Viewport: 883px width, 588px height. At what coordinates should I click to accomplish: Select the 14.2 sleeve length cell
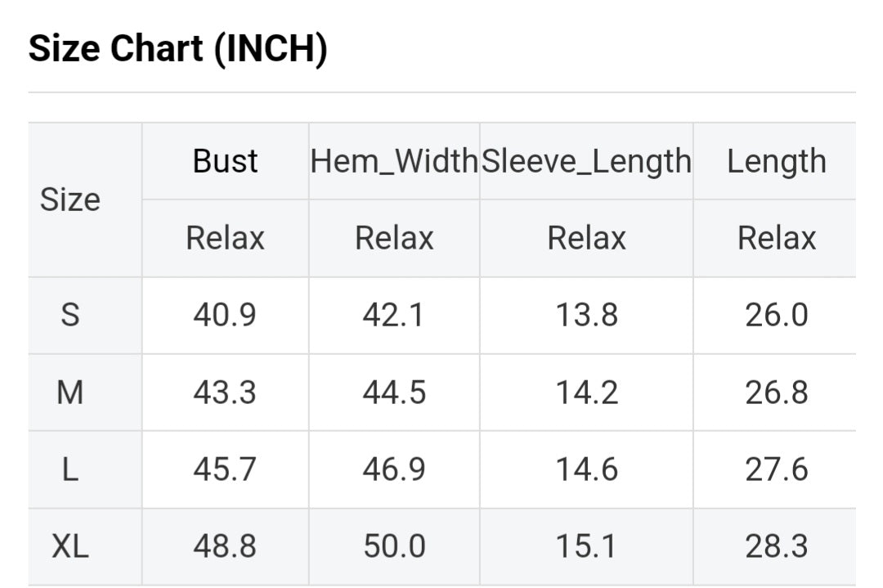pyautogui.click(x=586, y=393)
